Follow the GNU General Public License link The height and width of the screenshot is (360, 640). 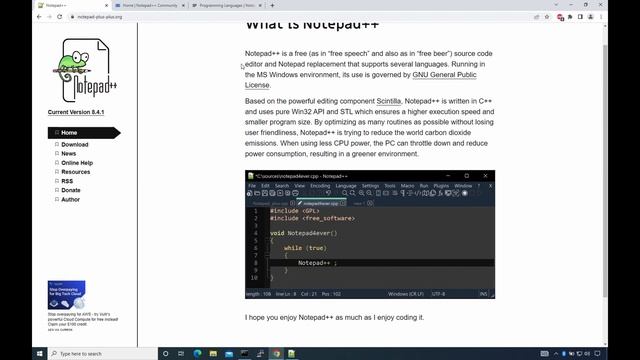point(444,75)
